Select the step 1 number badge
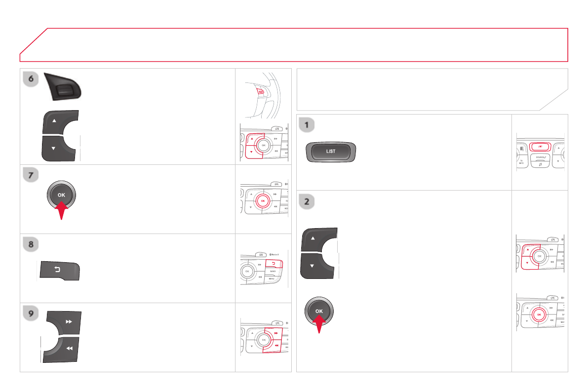Image resolution: width=588 pixels, height=392 pixels. coord(308,125)
